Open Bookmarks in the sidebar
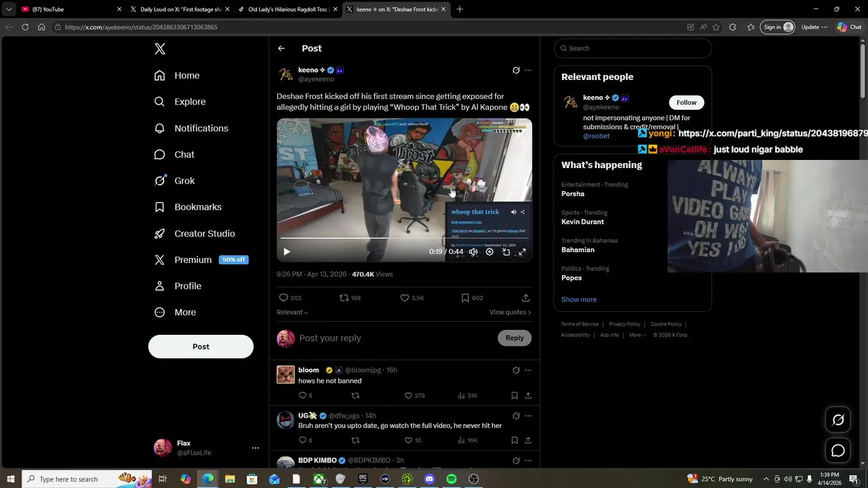868x488 pixels. point(188,207)
